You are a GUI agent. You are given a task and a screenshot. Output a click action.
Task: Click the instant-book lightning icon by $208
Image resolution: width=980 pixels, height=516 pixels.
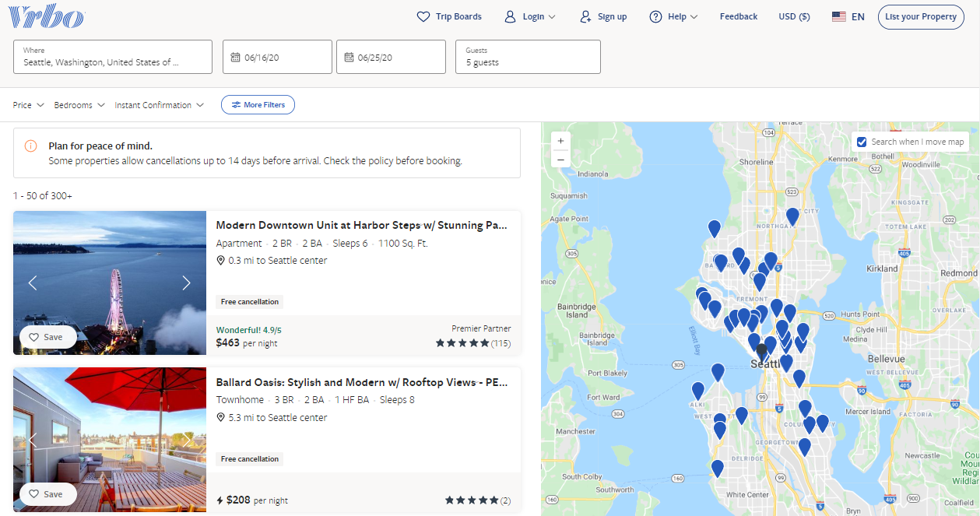tap(220, 500)
